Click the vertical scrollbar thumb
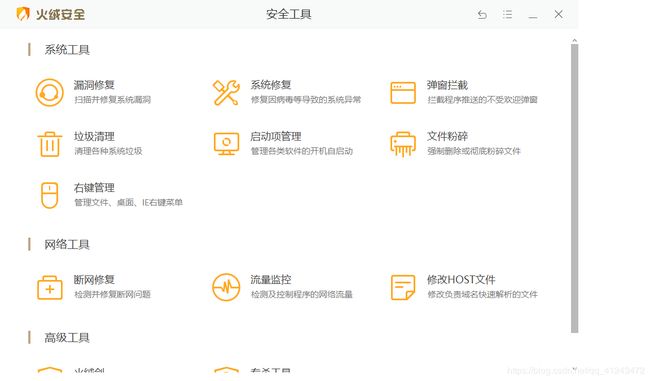Image resolution: width=650 pixels, height=381 pixels. point(575,189)
